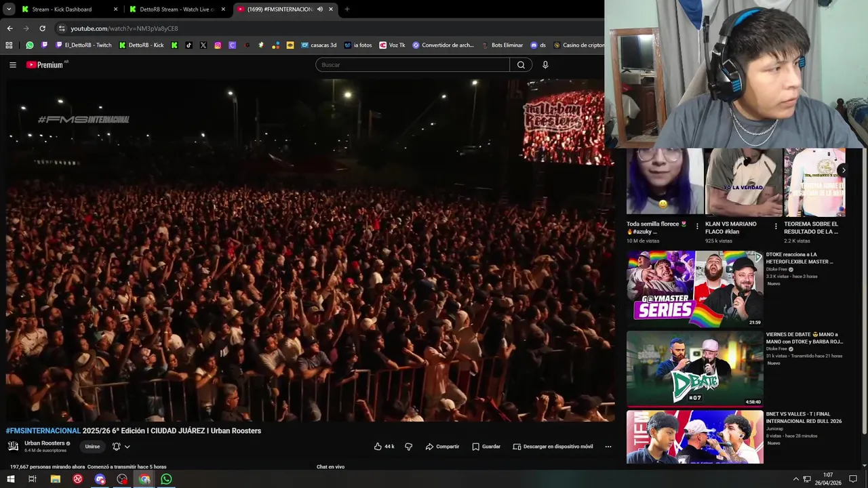
Task: Open options for KLAN VS MARIANO short
Action: [776, 226]
